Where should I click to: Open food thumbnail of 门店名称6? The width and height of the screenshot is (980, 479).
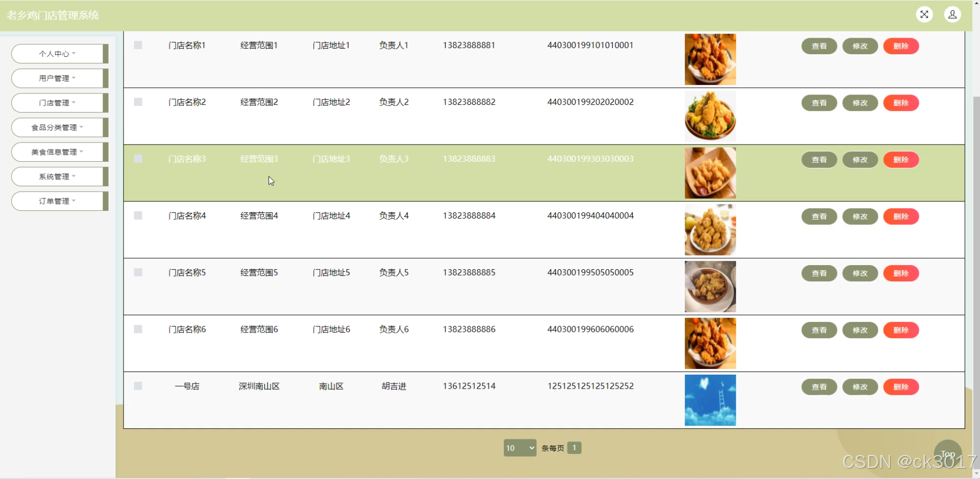[x=710, y=344]
